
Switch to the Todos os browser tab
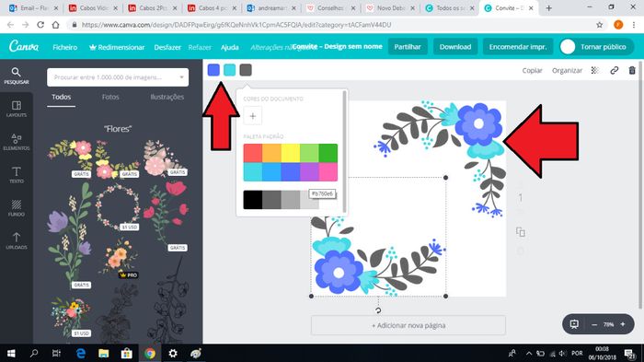[x=449, y=7]
